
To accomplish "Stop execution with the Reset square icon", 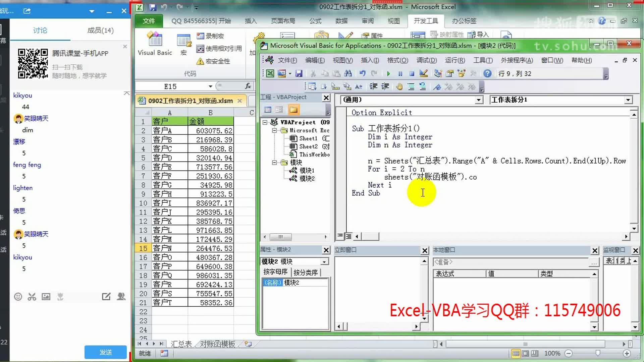I will (x=412, y=73).
